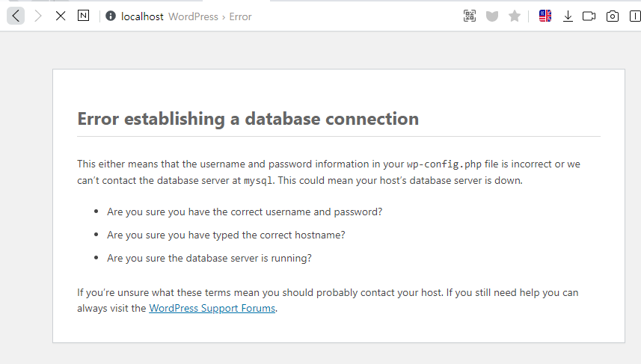View site information for localhost
The width and height of the screenshot is (641, 364).
(111, 16)
